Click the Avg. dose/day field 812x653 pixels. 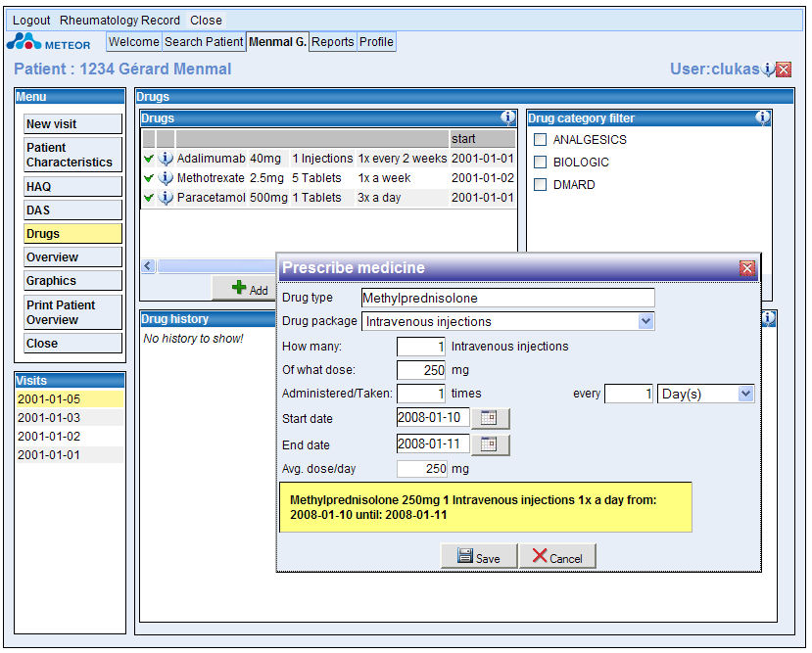click(421, 469)
